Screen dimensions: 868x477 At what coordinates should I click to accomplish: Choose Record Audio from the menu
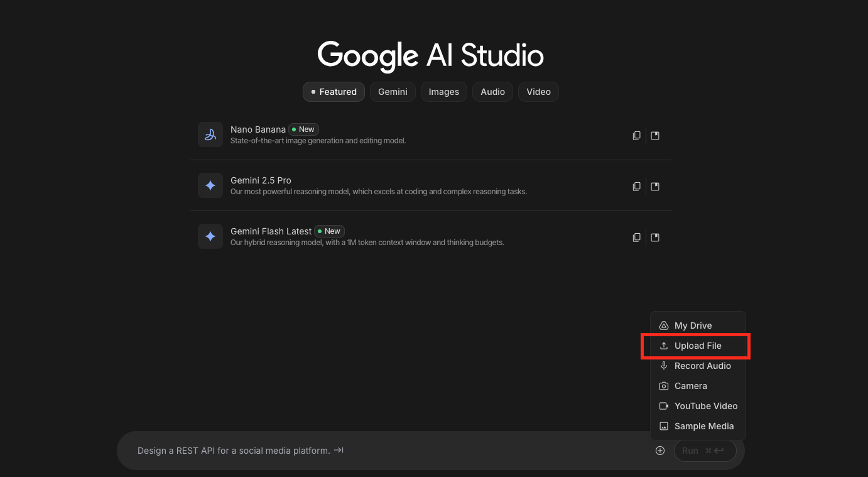702,366
